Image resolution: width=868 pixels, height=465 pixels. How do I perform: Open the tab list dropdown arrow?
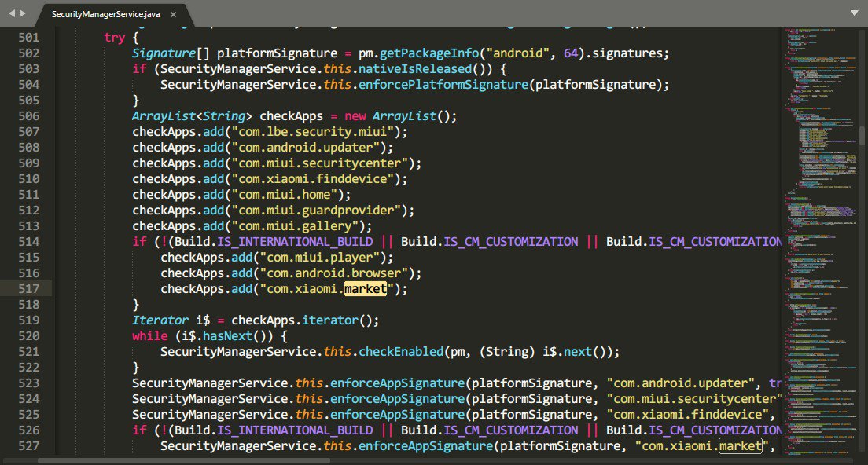854,13
